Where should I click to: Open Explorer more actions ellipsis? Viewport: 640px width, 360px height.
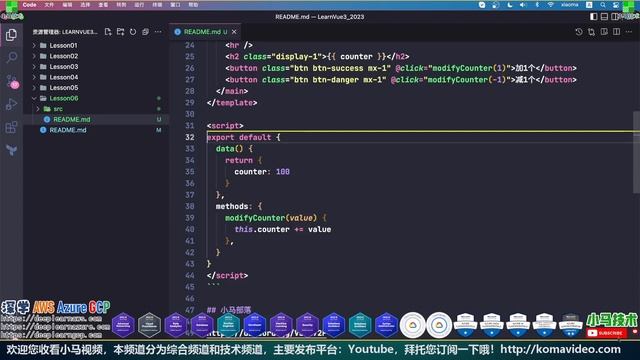pos(158,32)
